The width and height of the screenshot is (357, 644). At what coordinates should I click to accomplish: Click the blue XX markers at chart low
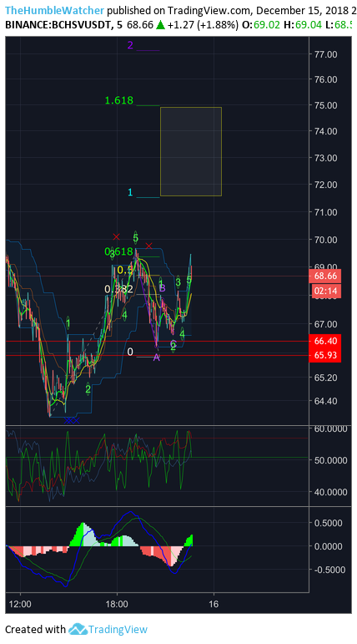point(72,420)
